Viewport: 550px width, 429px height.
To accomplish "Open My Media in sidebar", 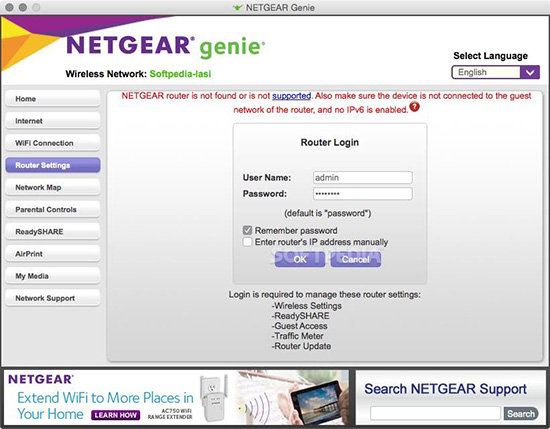I will tap(53, 276).
